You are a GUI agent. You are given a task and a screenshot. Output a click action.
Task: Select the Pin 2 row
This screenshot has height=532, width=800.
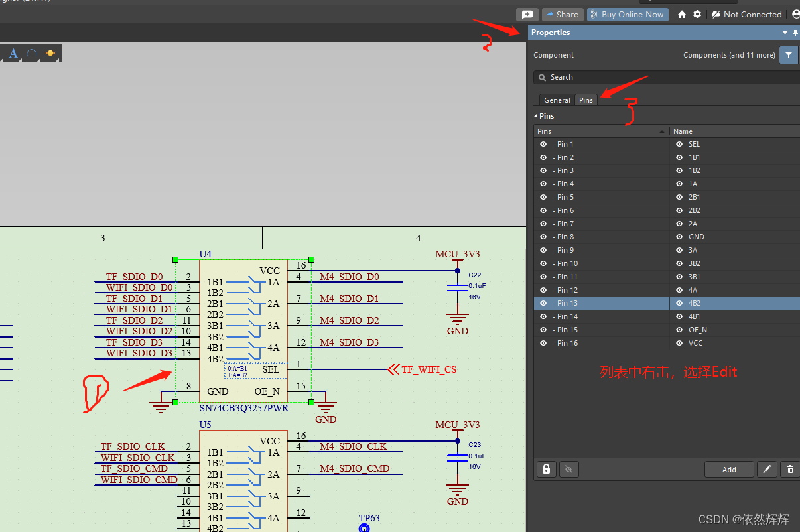pyautogui.click(x=667, y=157)
